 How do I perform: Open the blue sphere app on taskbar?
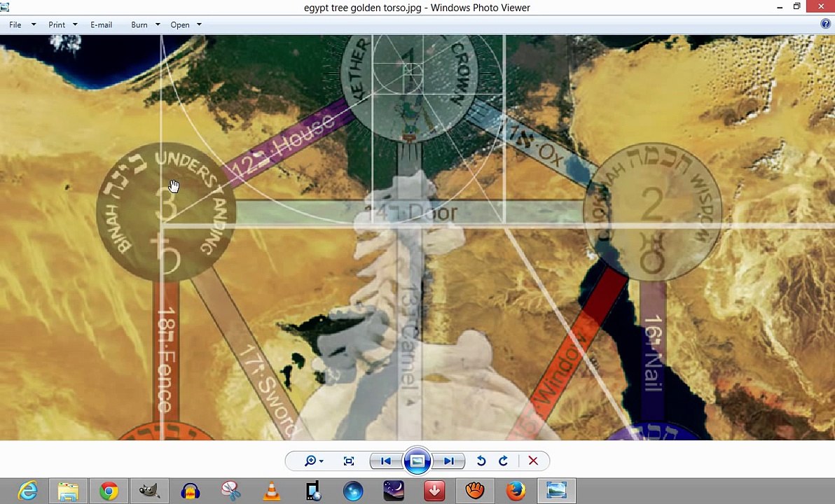353,491
